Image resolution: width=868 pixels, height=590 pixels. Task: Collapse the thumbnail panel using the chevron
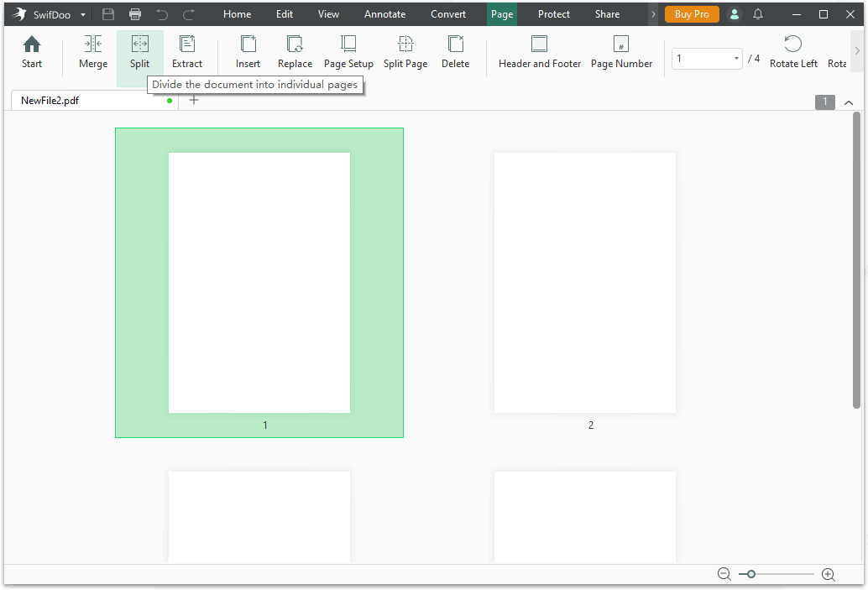pos(848,101)
